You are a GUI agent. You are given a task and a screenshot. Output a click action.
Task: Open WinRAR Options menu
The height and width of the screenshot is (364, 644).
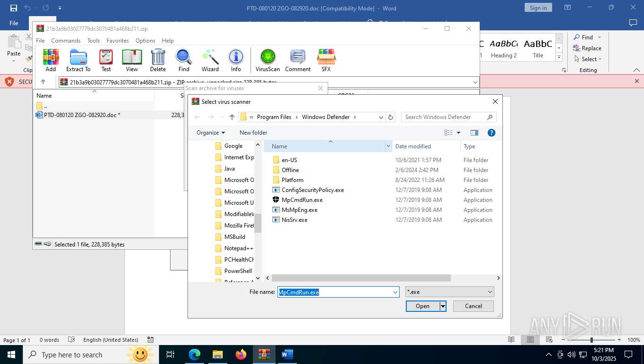(x=145, y=41)
